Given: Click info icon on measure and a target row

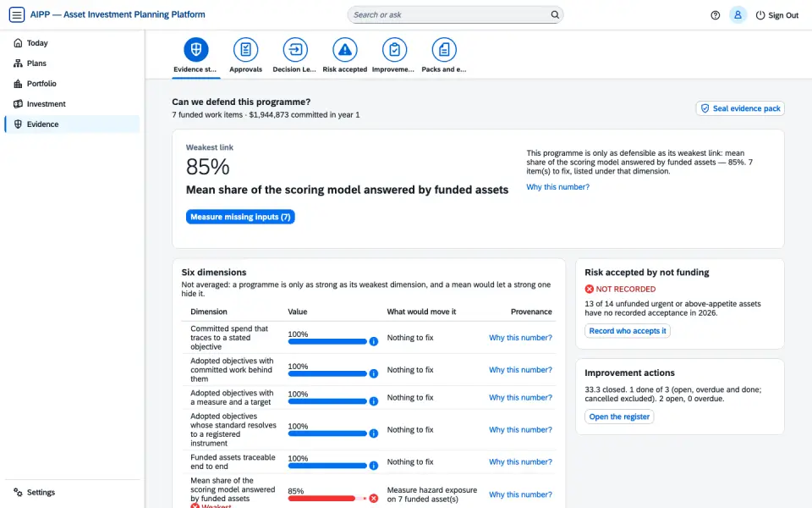Looking at the screenshot, I should click(373, 401).
